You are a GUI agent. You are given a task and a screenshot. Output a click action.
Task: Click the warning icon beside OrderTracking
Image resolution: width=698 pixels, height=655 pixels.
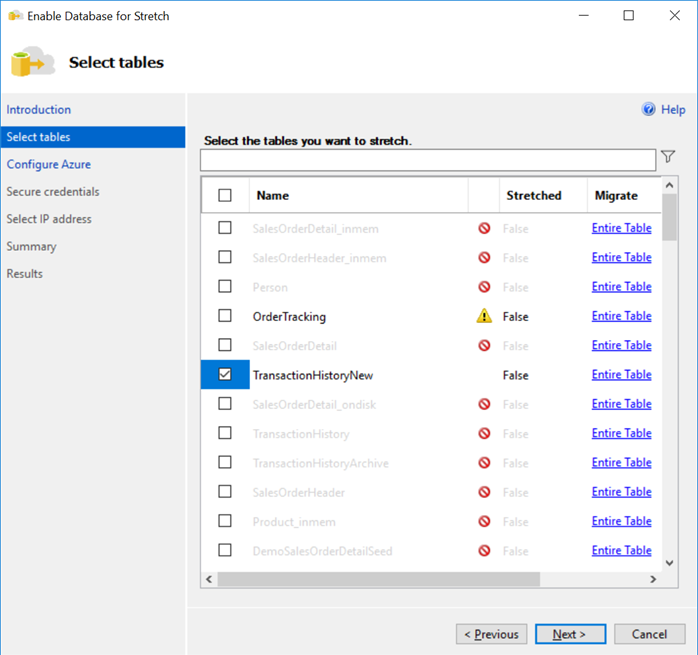click(x=484, y=316)
